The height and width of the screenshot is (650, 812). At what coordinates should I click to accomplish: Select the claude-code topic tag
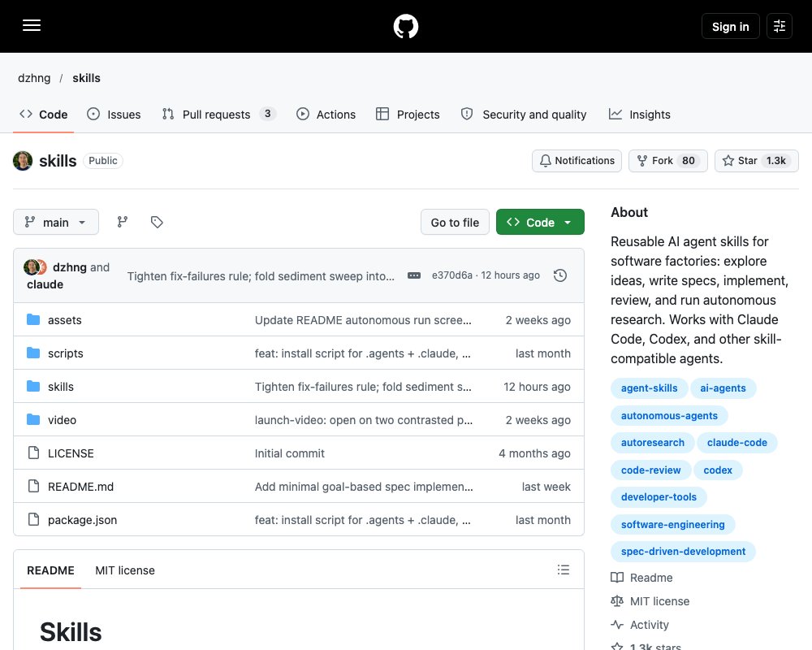pyautogui.click(x=737, y=443)
